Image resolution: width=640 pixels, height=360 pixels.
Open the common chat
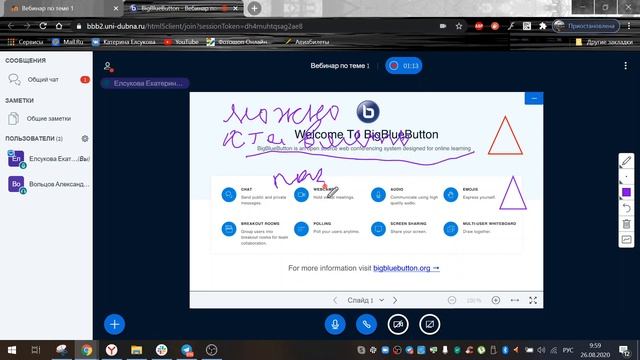(x=46, y=80)
